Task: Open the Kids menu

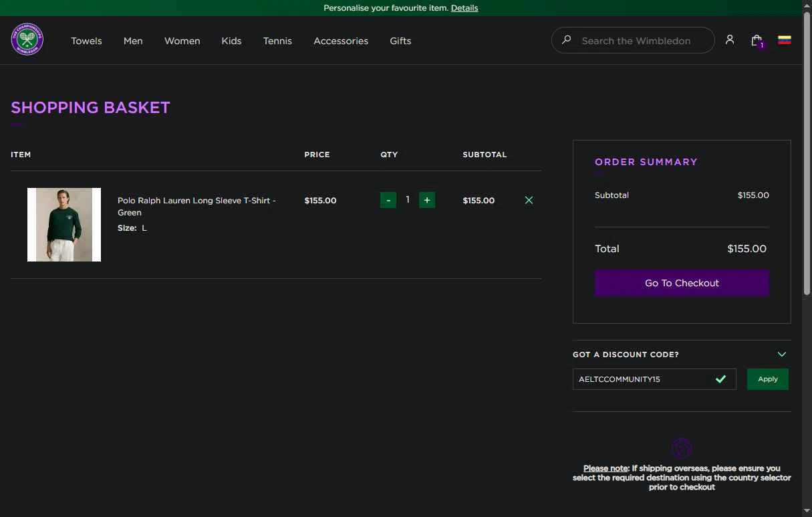Action: point(231,41)
